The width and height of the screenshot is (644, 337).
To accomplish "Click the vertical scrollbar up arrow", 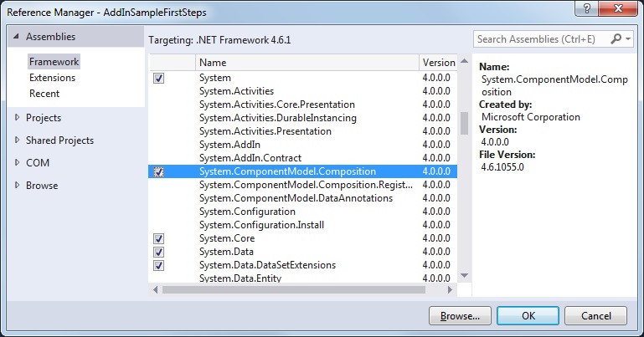I will click(465, 61).
